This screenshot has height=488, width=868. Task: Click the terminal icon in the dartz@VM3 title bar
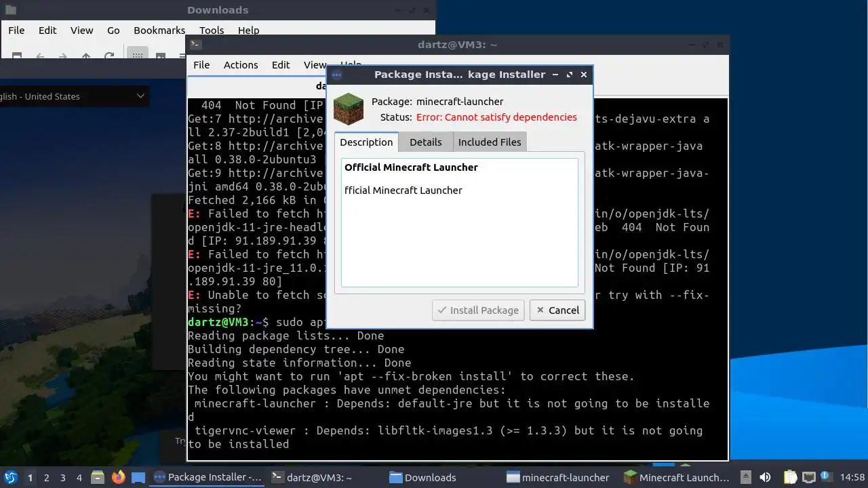pyautogui.click(x=195, y=45)
